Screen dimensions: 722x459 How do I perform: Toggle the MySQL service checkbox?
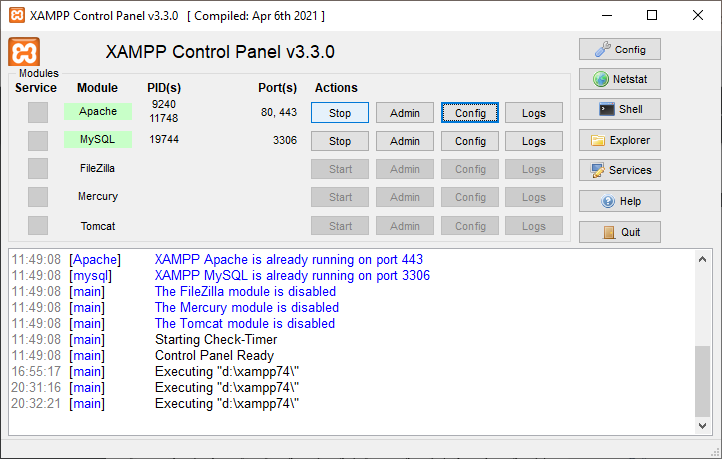coord(38,141)
